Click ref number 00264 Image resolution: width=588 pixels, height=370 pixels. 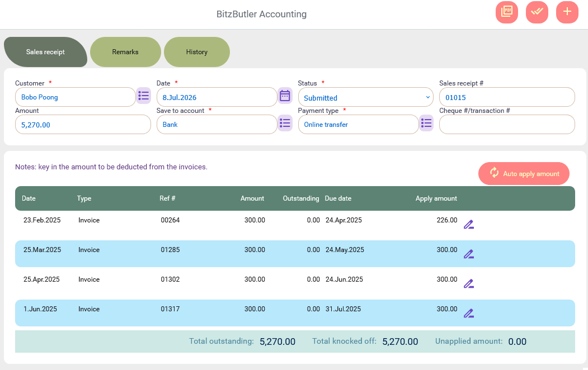[170, 220]
